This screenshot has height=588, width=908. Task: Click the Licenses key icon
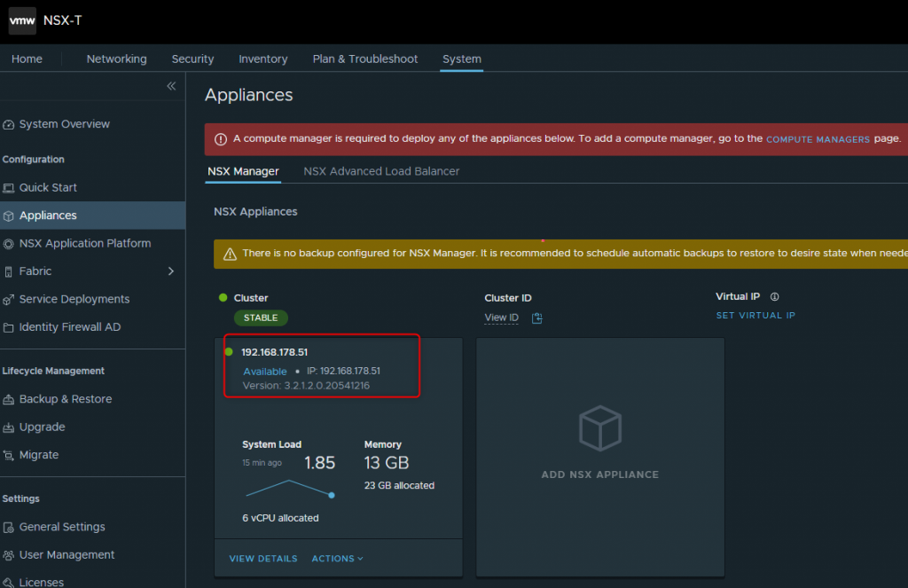pos(8,582)
